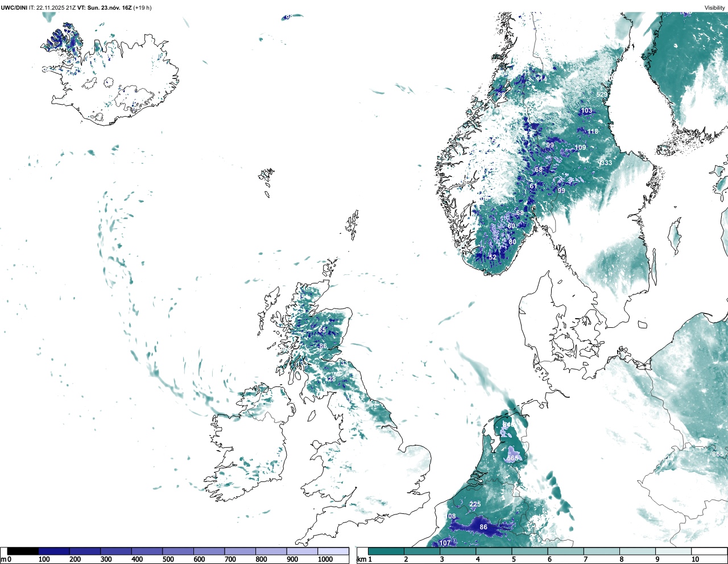Click the '103' visibility value in Sweden
The image size is (728, 564).
586,111
